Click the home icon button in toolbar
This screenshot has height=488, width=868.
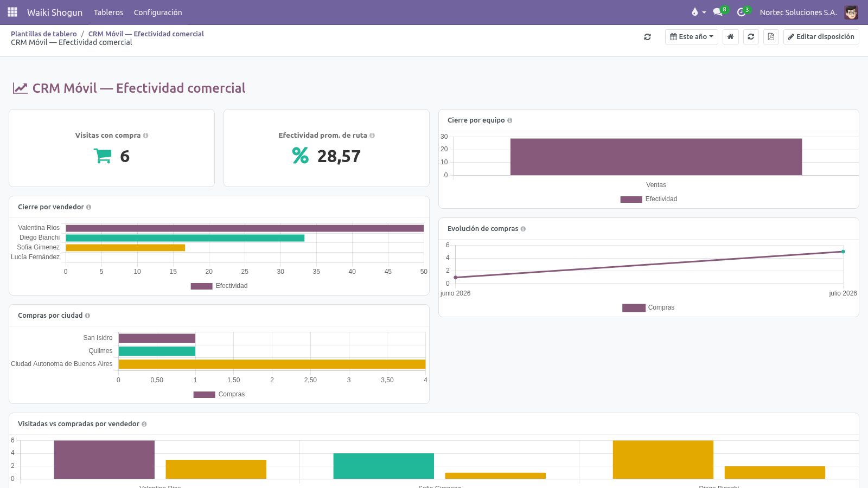731,37
